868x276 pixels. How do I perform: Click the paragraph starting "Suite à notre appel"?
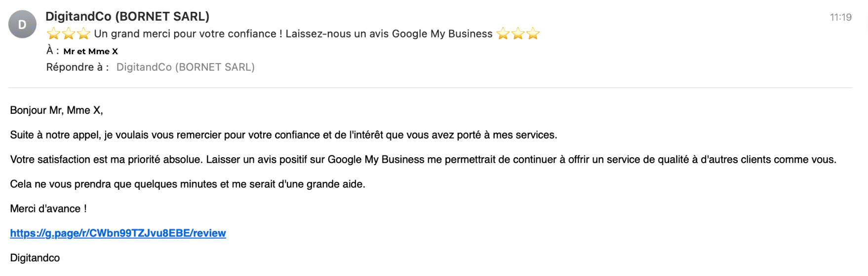(283, 135)
